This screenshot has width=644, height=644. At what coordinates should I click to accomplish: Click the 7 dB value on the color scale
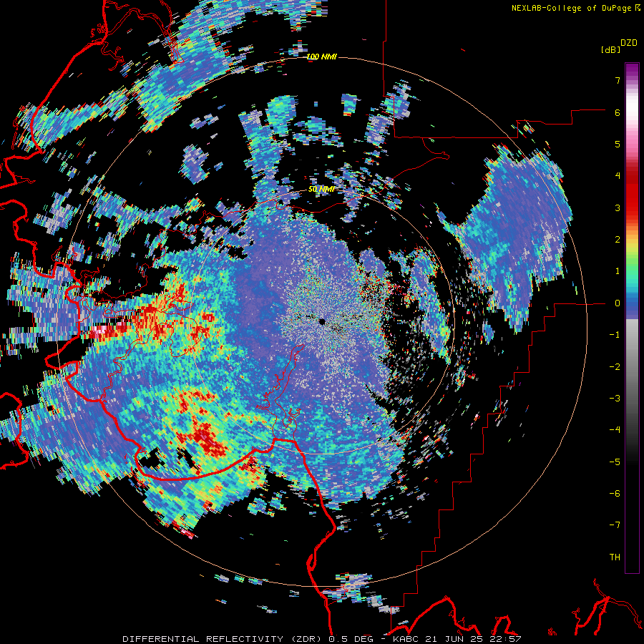[x=618, y=80]
